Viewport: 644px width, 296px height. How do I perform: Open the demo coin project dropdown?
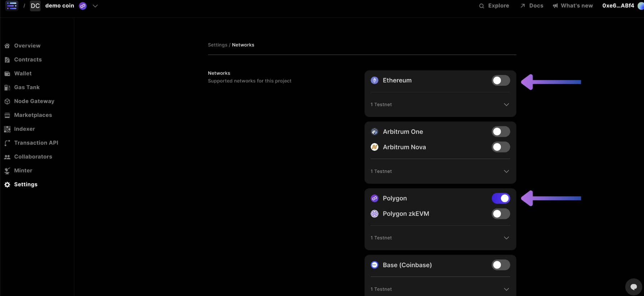click(x=95, y=6)
